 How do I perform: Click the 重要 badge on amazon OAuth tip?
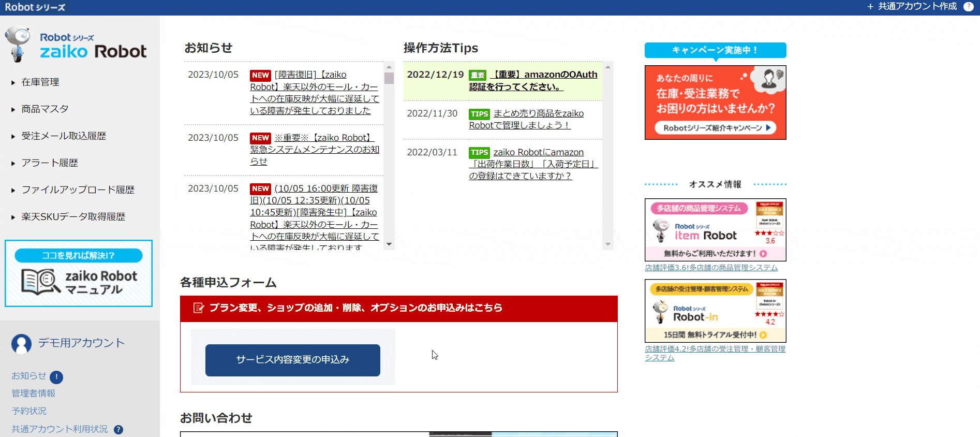pyautogui.click(x=478, y=75)
